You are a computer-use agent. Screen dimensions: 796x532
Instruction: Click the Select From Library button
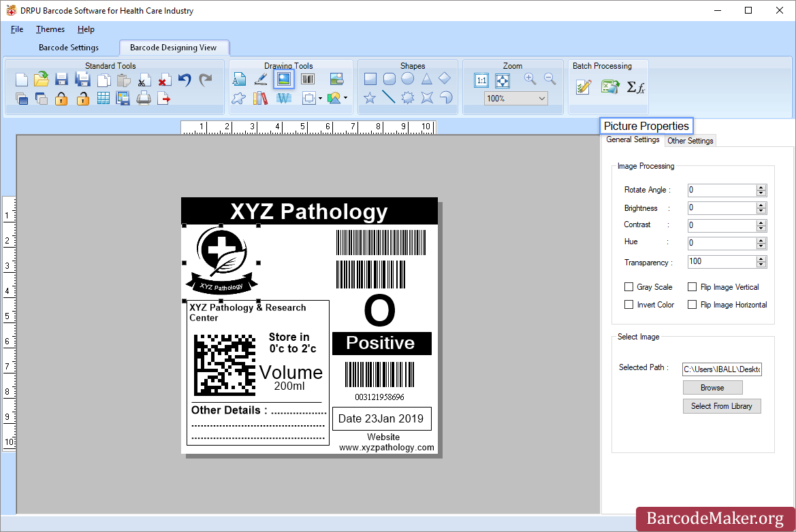tap(721, 406)
